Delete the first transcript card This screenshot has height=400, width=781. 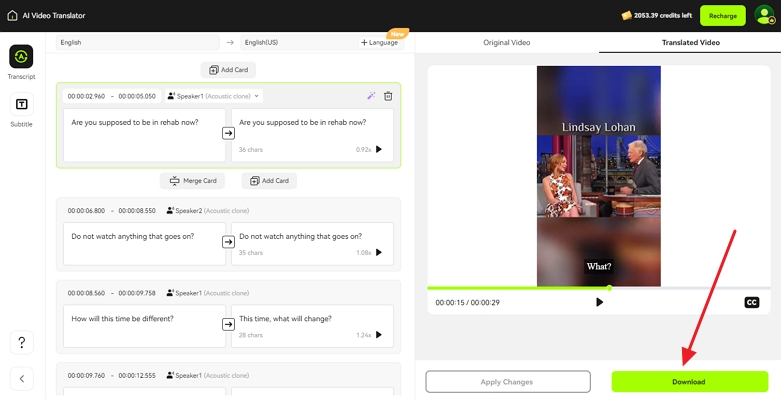click(388, 96)
